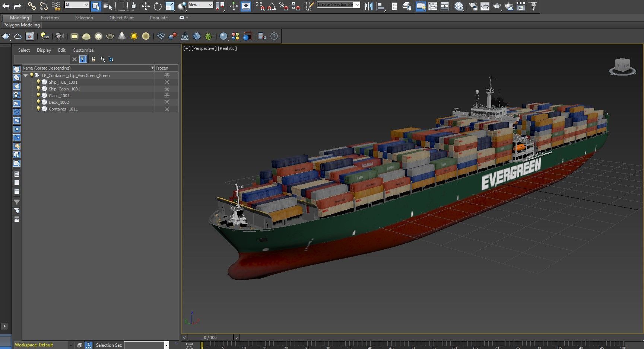Switch to the Modeling ribbon tab
Image resolution: width=644 pixels, height=349 pixels.
[x=19, y=18]
